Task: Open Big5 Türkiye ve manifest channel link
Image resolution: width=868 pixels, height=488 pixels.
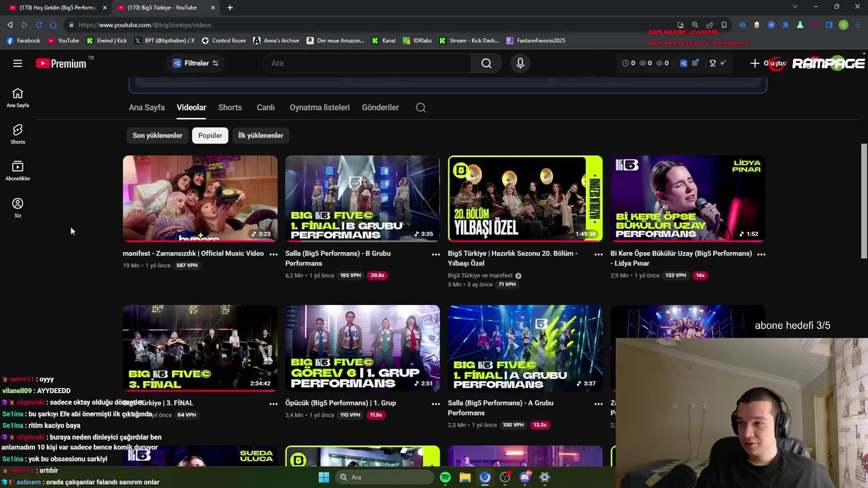Action: [480, 275]
